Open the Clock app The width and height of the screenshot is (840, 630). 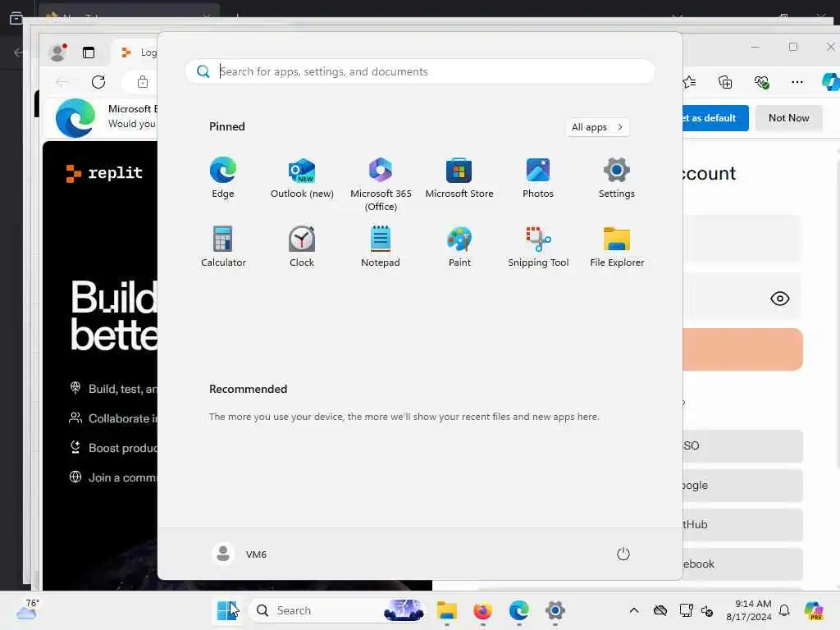pos(302,246)
